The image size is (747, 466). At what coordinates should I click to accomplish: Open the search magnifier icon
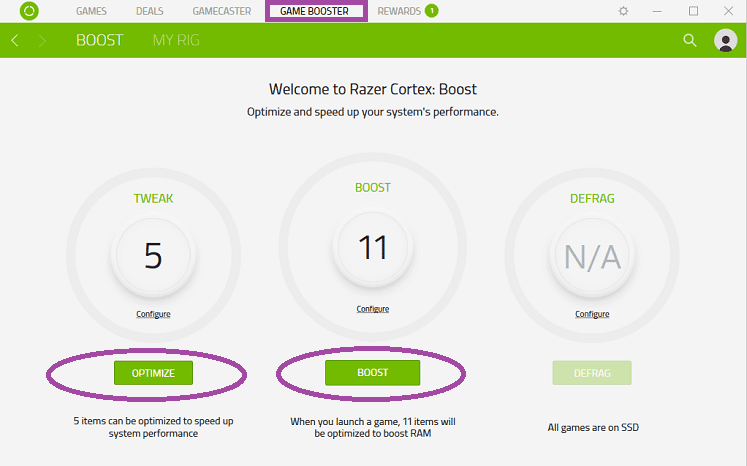click(689, 41)
